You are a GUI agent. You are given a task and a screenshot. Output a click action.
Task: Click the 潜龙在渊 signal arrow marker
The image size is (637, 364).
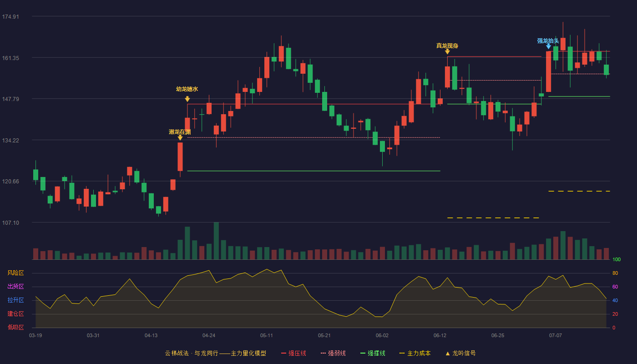(180, 137)
